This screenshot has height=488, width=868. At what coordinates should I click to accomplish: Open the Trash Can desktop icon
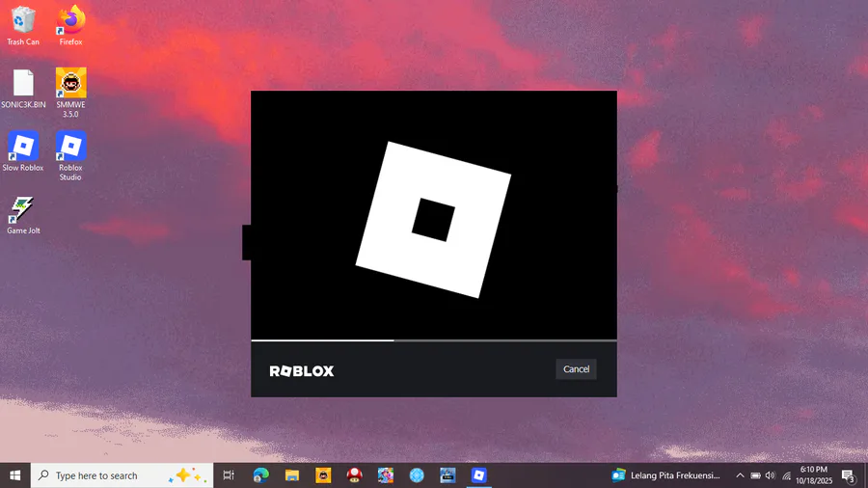tap(23, 26)
